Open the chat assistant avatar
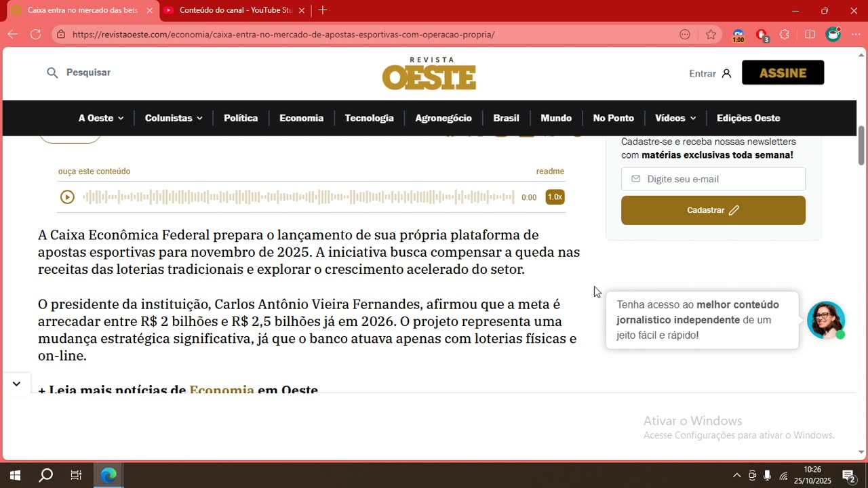This screenshot has width=868, height=488. (826, 320)
